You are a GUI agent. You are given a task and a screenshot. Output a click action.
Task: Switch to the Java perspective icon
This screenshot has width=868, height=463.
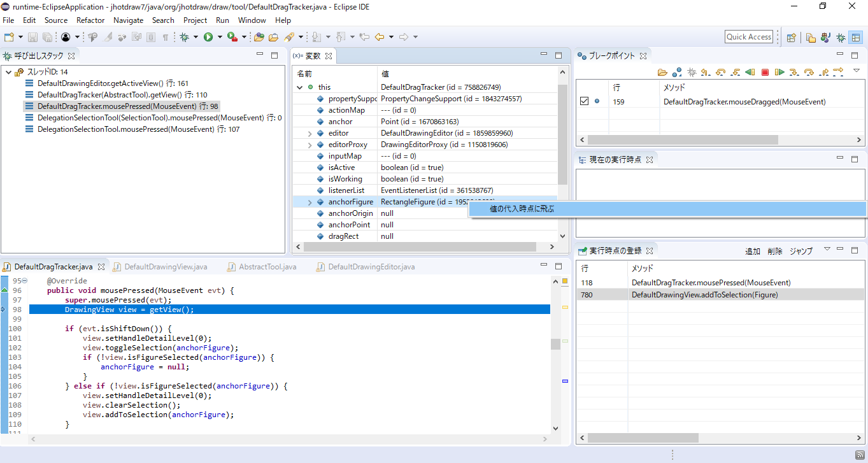(826, 37)
